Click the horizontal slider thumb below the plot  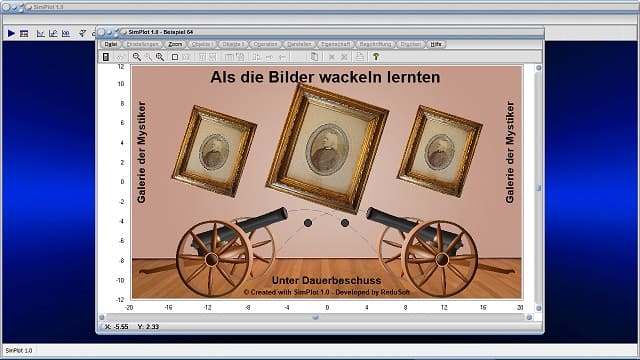point(315,317)
